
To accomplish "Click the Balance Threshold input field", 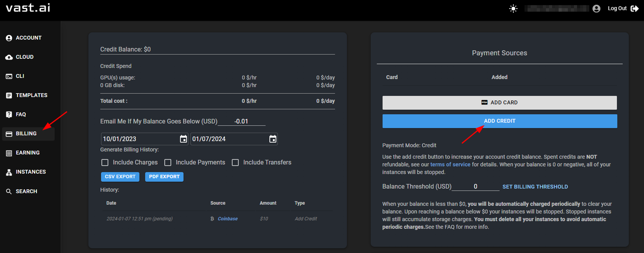I will pyautogui.click(x=475, y=186).
